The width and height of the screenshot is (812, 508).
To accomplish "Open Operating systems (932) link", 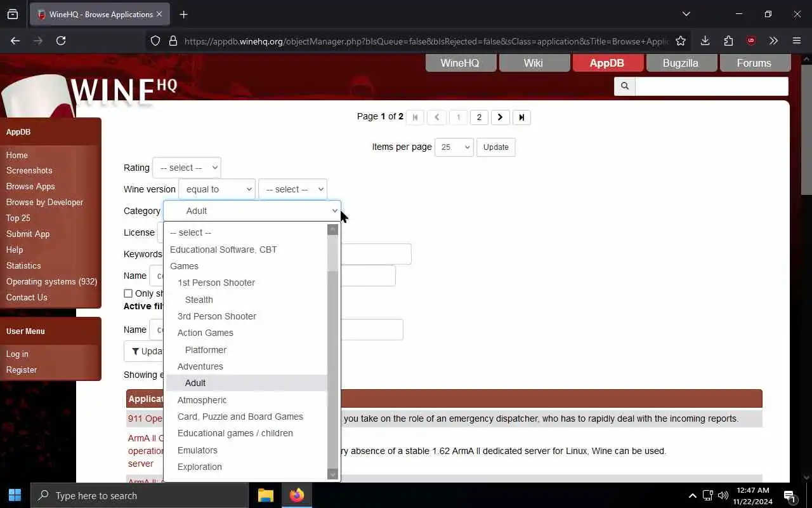I will point(51,281).
